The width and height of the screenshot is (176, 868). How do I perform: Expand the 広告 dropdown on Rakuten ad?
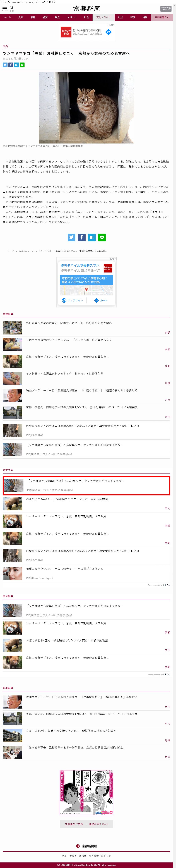click(113, 259)
